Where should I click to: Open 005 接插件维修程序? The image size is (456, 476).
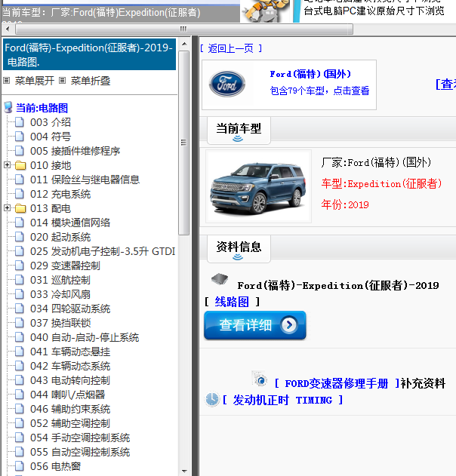pos(75,151)
